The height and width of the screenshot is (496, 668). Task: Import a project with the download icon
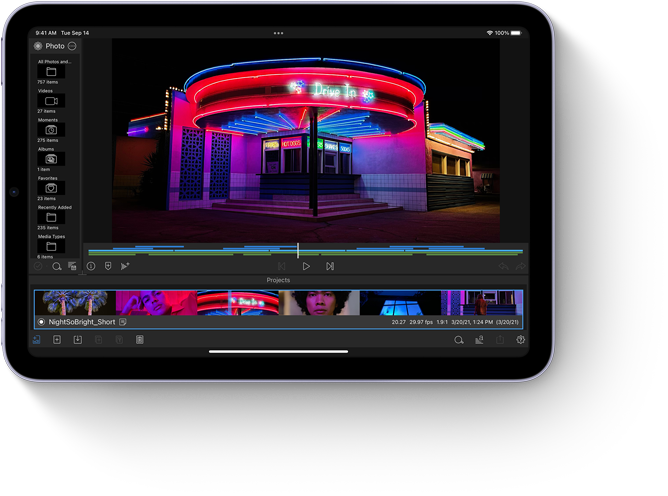[78, 340]
